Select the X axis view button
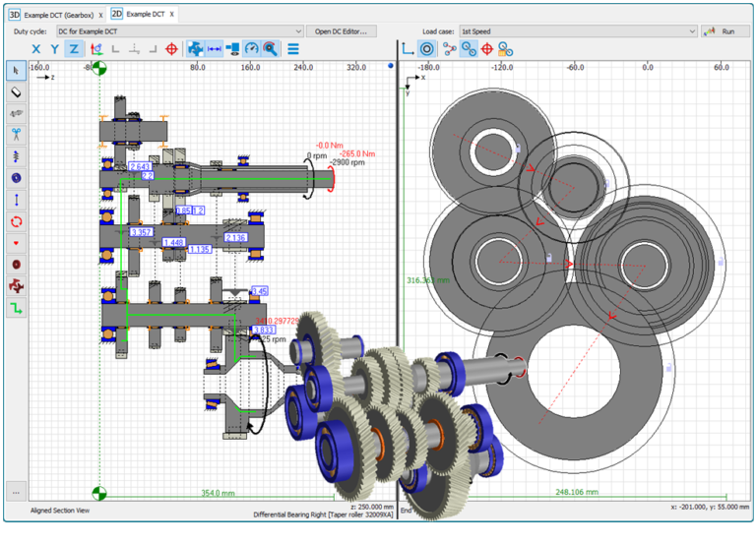The height and width of the screenshot is (543, 756). [x=35, y=48]
